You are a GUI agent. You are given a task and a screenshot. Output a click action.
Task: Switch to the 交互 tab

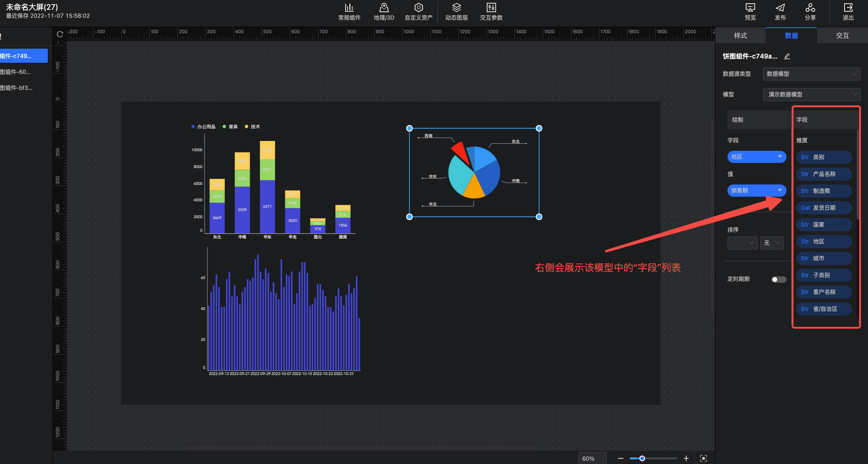842,36
